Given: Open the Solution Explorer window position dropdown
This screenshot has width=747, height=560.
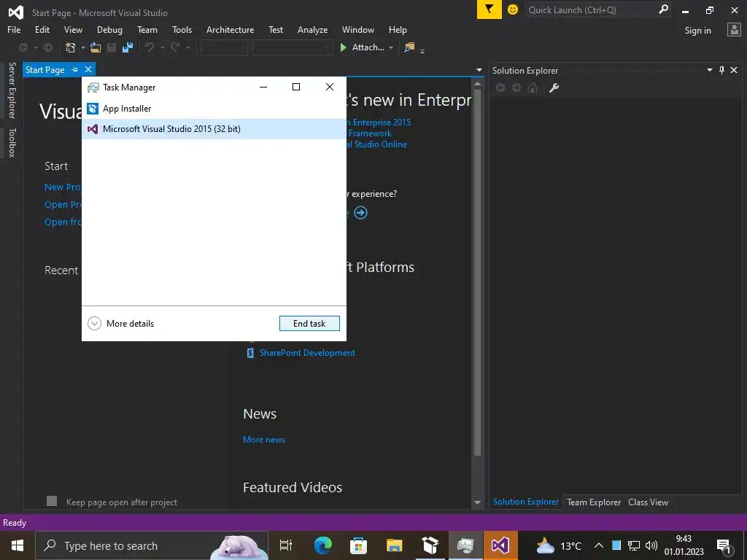Looking at the screenshot, I should click(x=709, y=70).
